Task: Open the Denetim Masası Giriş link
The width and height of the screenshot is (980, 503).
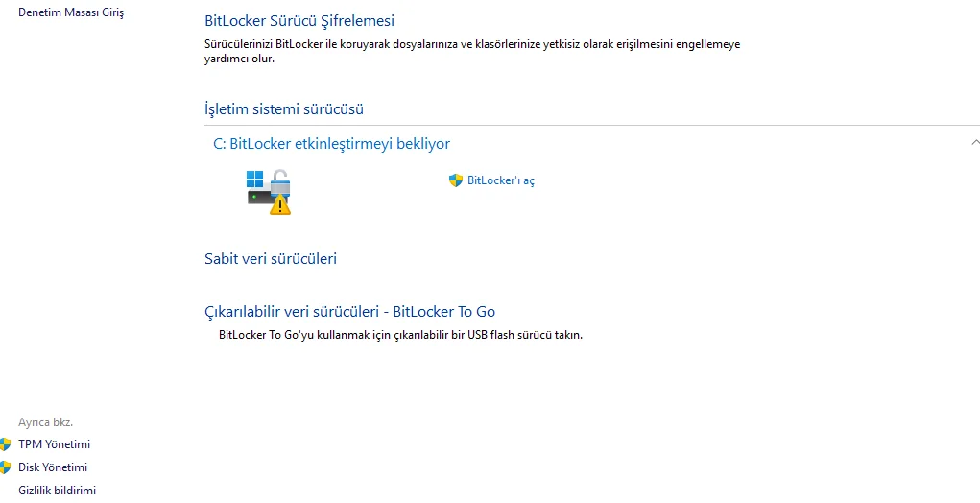Action: tap(71, 12)
